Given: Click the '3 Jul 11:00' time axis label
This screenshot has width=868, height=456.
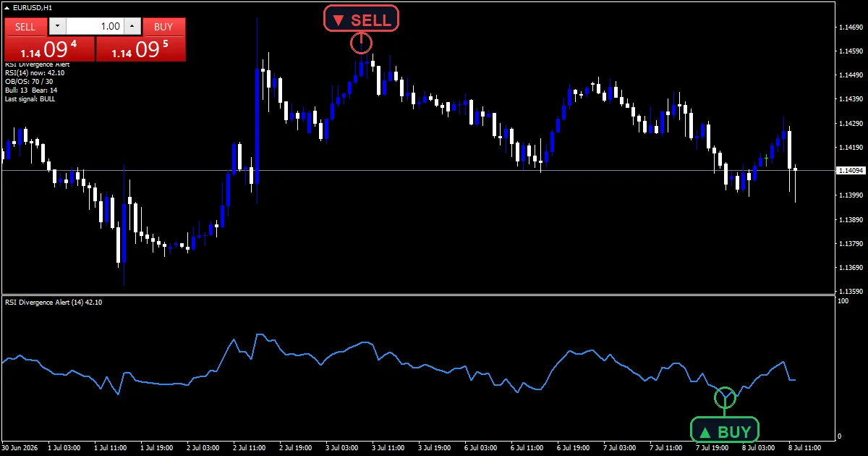Looking at the screenshot, I should 390,447.
